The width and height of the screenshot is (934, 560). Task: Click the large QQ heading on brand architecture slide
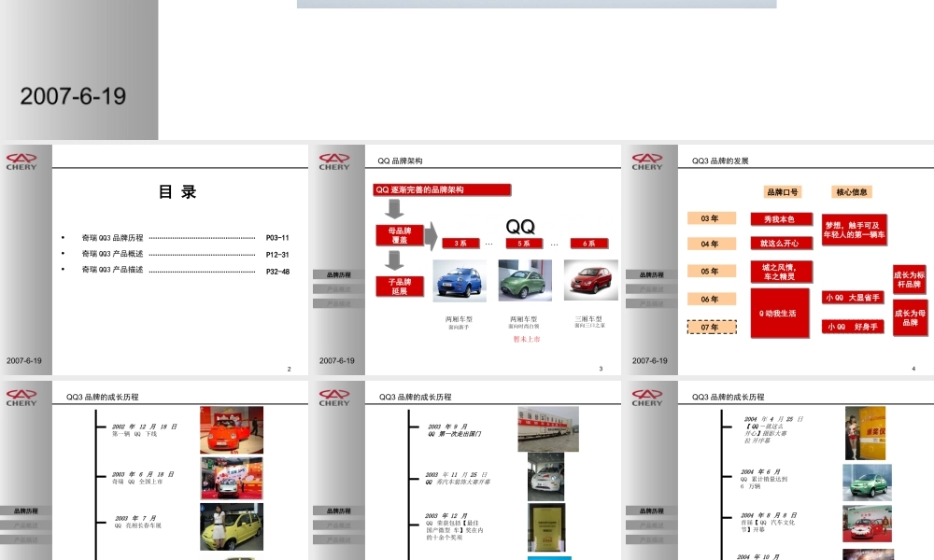[520, 226]
